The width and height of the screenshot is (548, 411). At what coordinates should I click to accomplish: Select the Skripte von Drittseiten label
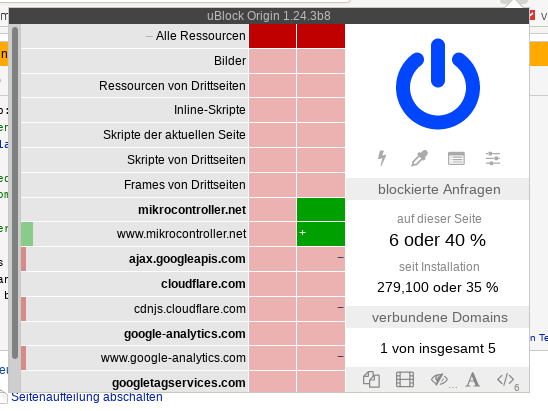(x=135, y=160)
